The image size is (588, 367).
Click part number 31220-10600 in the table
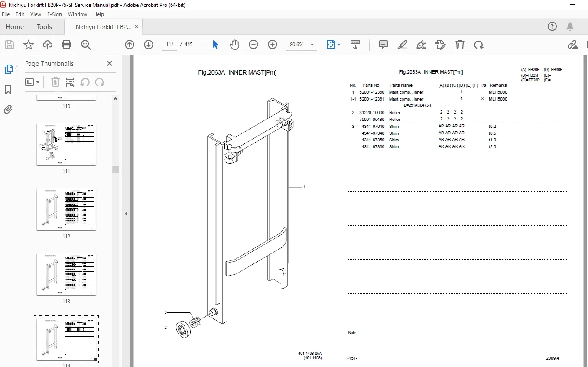click(372, 113)
